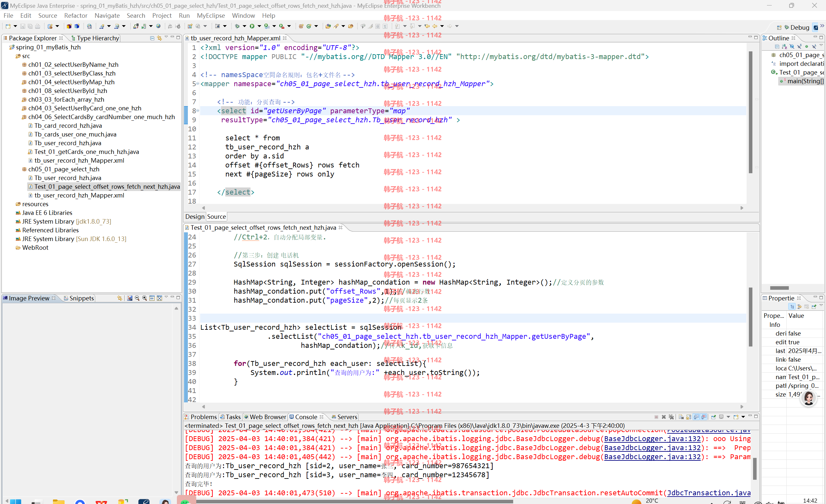The height and width of the screenshot is (504, 826).
Task: Switch to the Servers tab
Action: 344,417
